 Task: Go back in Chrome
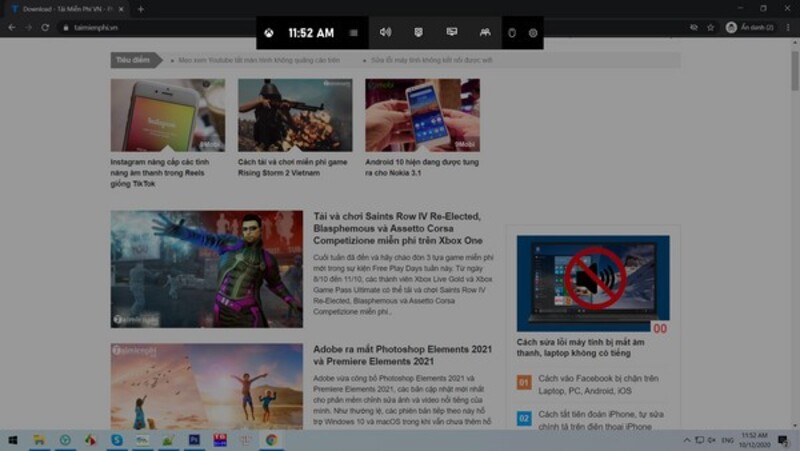point(12,28)
